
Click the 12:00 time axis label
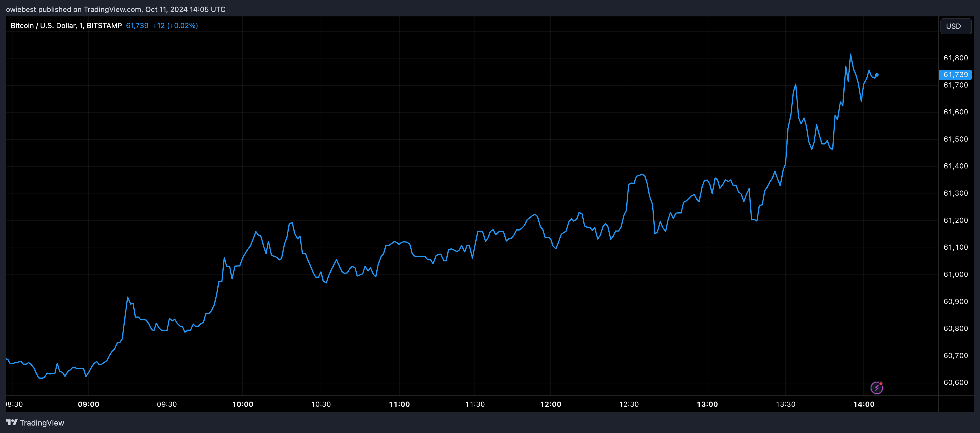click(551, 404)
